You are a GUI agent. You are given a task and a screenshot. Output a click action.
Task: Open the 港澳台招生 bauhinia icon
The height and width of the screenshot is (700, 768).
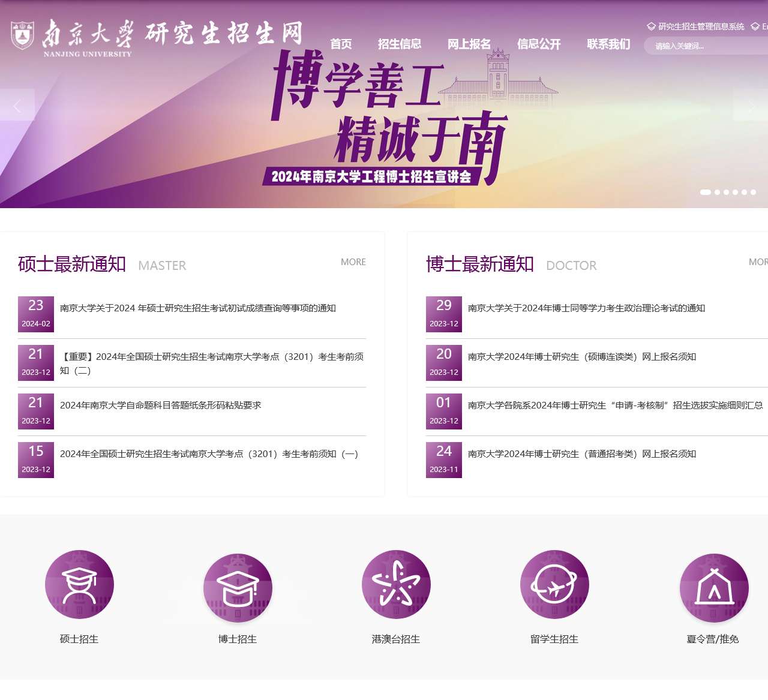tap(396, 585)
